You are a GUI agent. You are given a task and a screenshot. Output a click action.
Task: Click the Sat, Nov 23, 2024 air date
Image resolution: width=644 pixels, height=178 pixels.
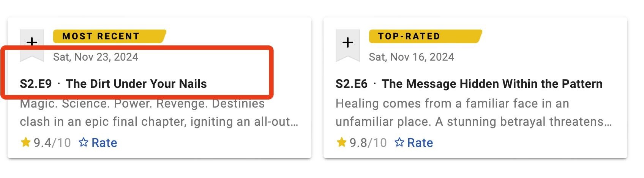[x=96, y=57]
